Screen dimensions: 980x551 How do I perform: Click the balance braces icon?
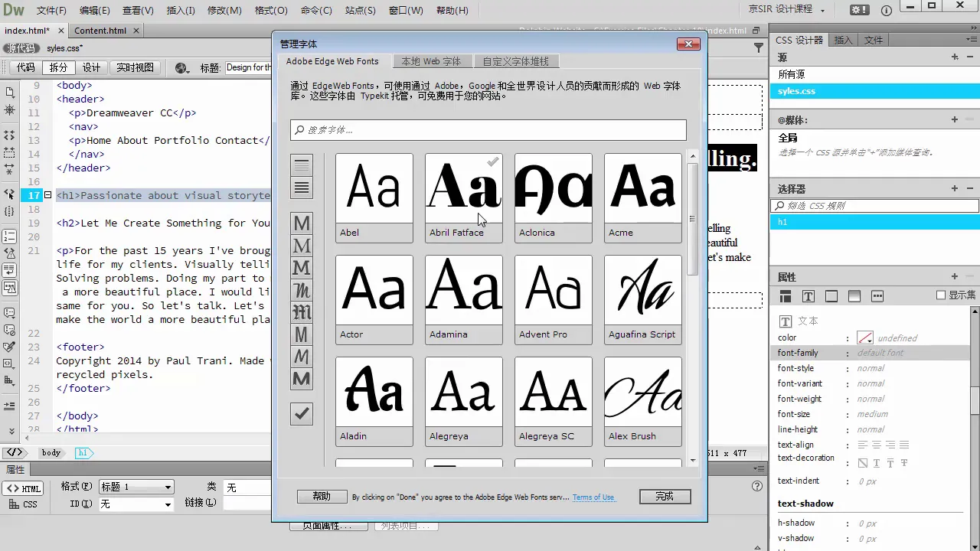[x=9, y=212]
